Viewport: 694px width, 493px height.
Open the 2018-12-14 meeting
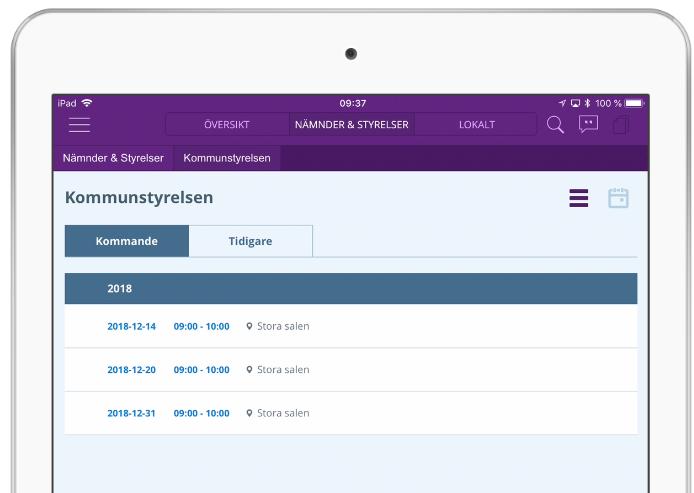pos(351,326)
